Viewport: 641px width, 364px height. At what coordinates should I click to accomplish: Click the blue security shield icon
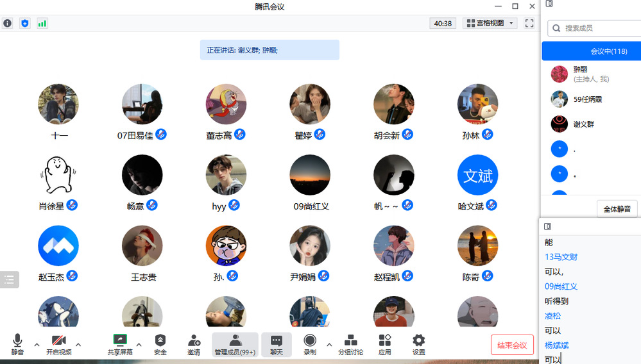pyautogui.click(x=25, y=23)
